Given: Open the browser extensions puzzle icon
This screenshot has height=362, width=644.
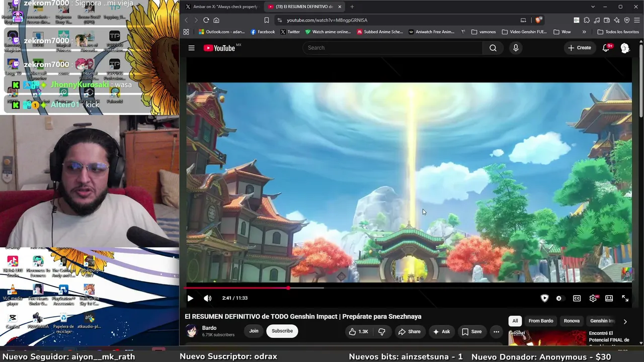Looking at the screenshot, I should [x=587, y=20].
